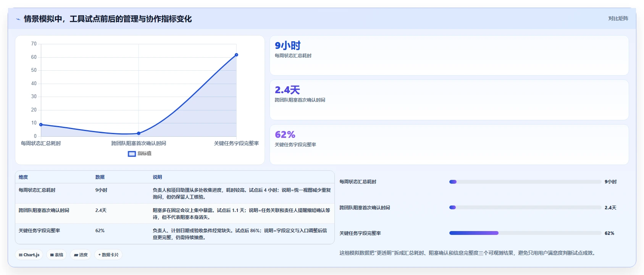
Task: Click the 跨团队阻塞首次确认时间 progress row label
Action: [x=365, y=208]
